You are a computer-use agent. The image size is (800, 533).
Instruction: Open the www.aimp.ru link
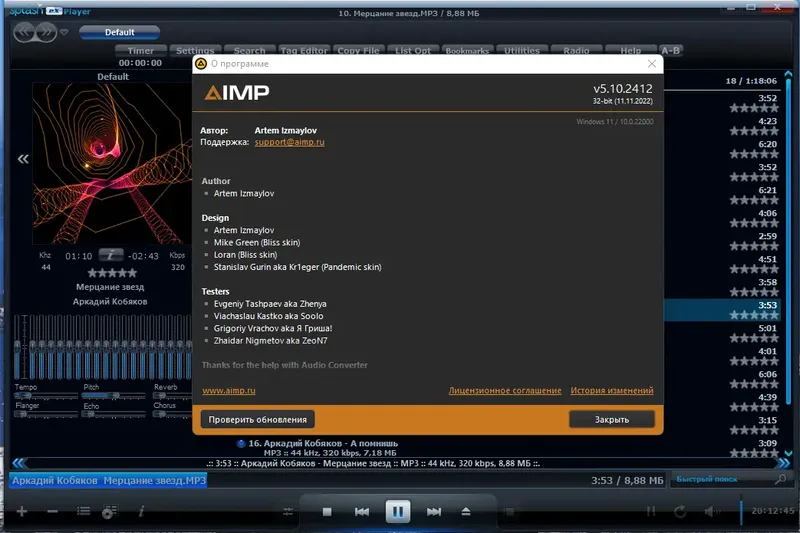coord(229,390)
